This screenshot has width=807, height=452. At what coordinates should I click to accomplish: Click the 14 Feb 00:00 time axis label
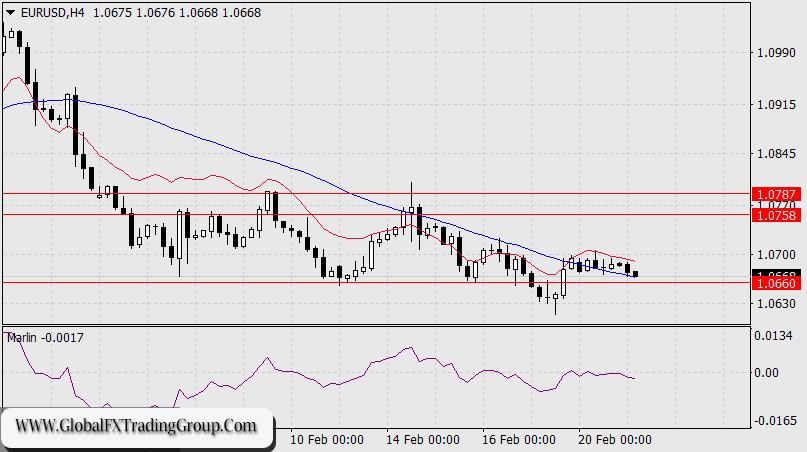(423, 440)
